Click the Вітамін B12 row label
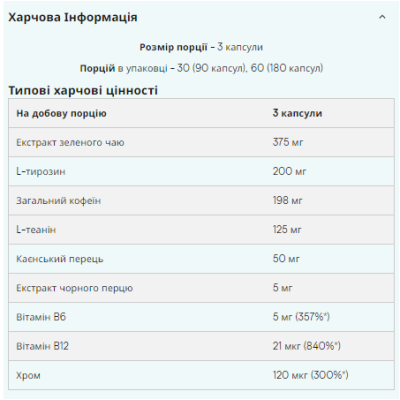Image resolution: width=400 pixels, height=400 pixels. [x=42, y=346]
